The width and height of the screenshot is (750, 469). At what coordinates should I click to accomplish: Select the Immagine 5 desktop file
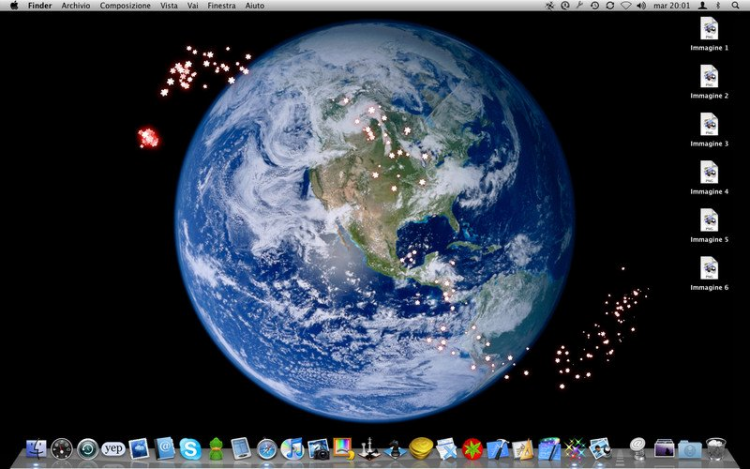(x=709, y=225)
